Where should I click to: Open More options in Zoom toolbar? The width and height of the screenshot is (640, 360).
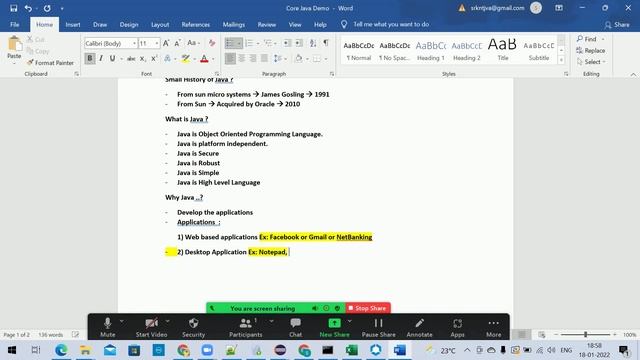pos(493,327)
